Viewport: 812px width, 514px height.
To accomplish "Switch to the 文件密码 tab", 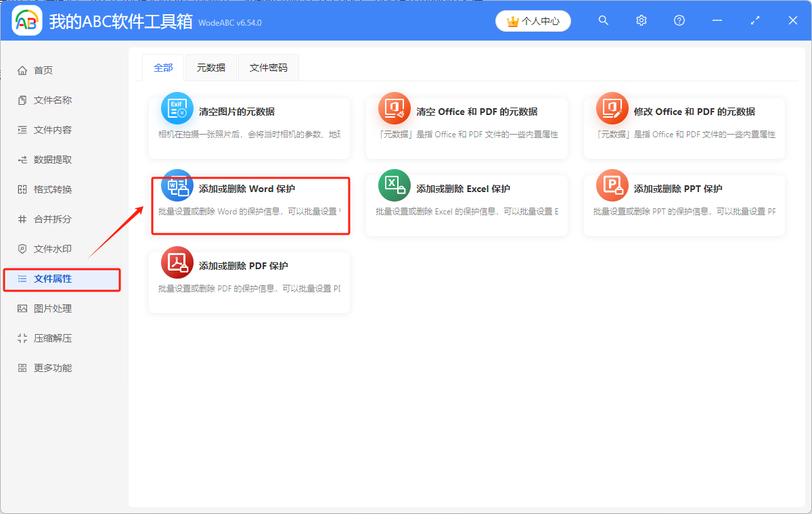I will tap(268, 68).
